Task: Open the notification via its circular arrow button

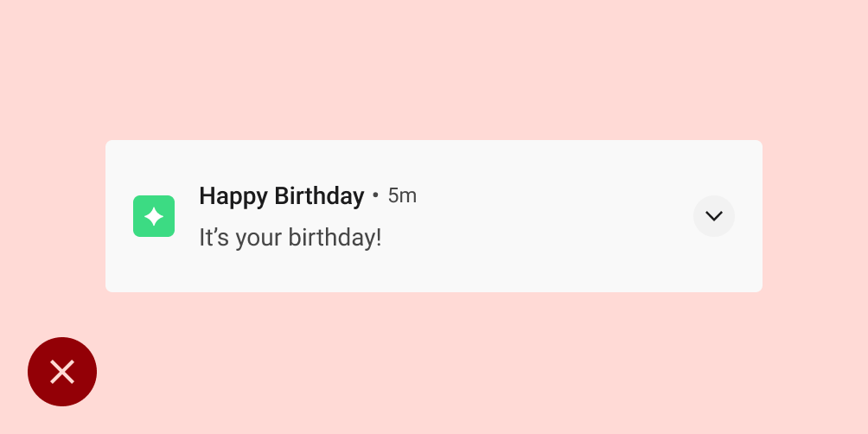Action: point(714,216)
